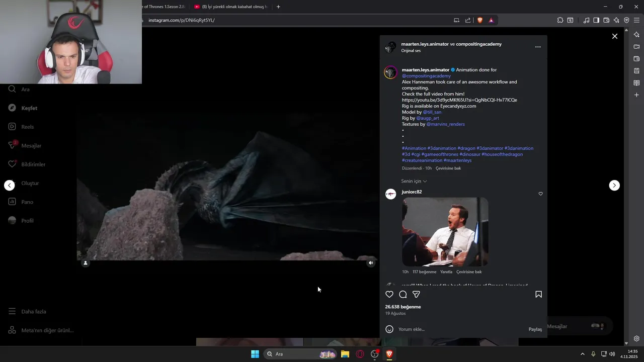The height and width of the screenshot is (362, 644).
Task: Open Brave Wallet toolbar icon
Action: pos(606,20)
